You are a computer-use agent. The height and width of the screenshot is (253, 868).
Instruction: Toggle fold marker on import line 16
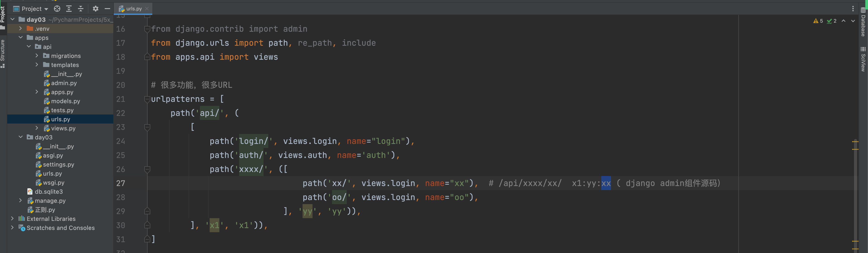147,29
